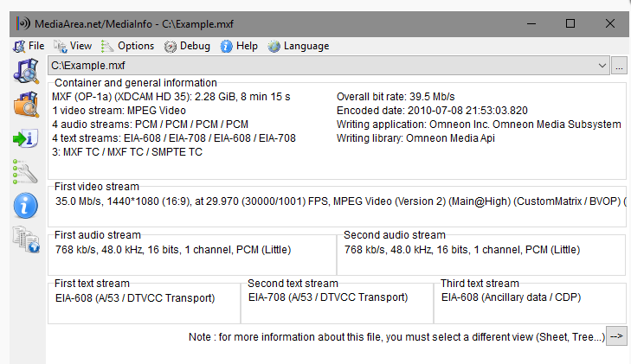Open file icon in the sidebar

click(x=26, y=71)
